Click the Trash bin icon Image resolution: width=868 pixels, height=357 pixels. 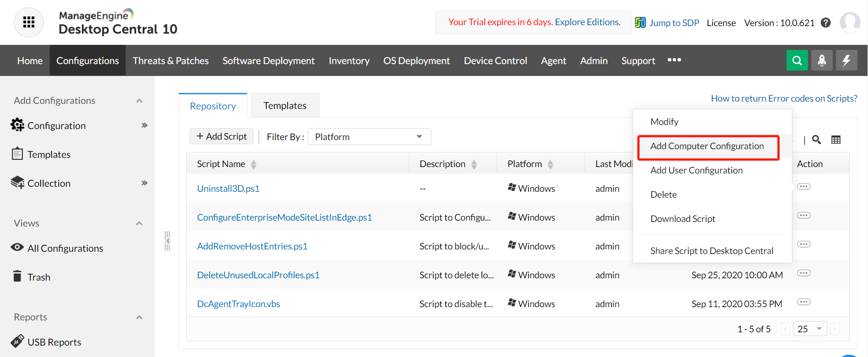click(17, 276)
